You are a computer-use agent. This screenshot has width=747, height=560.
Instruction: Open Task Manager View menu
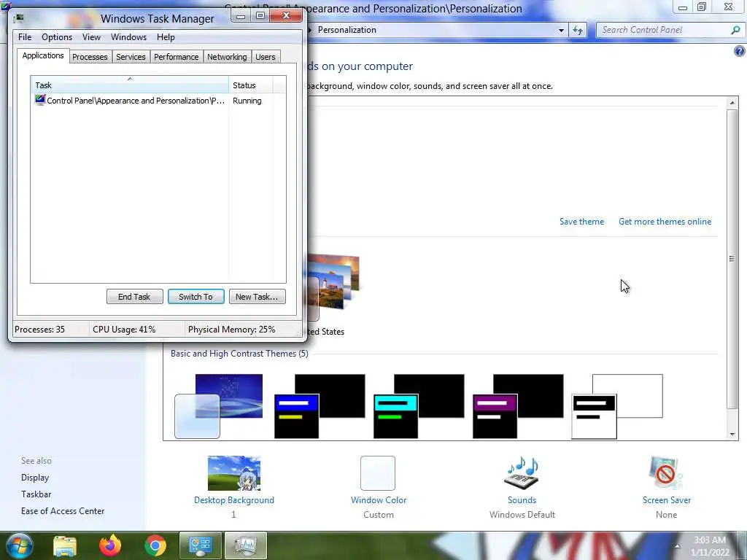tap(91, 37)
